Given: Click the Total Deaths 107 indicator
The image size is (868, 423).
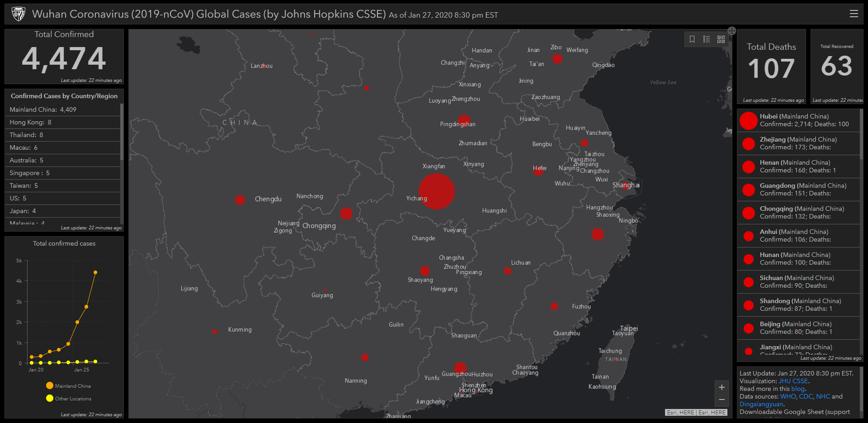Looking at the screenshot, I should click(x=771, y=67).
